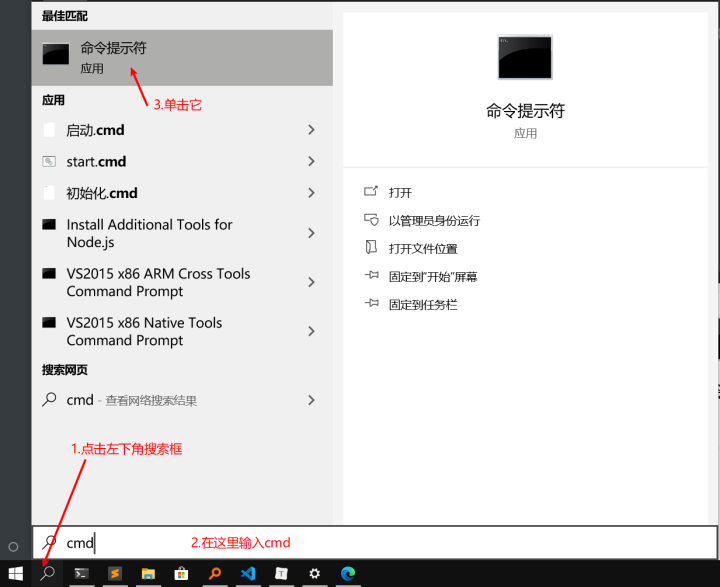Choose 固定到任务栏
720x587 pixels.
pos(423,305)
